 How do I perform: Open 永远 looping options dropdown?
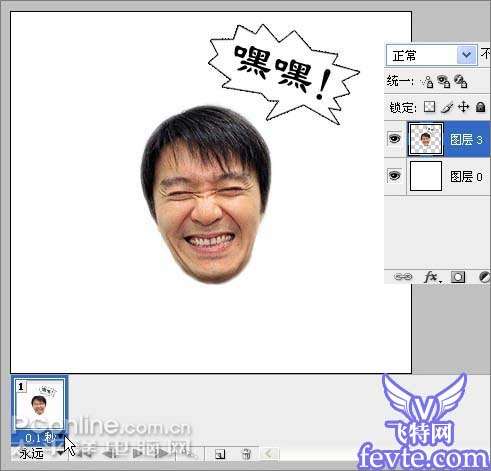click(x=41, y=453)
